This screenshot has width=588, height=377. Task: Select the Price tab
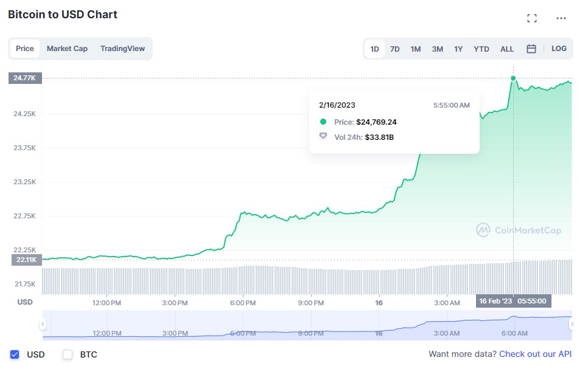coord(25,49)
